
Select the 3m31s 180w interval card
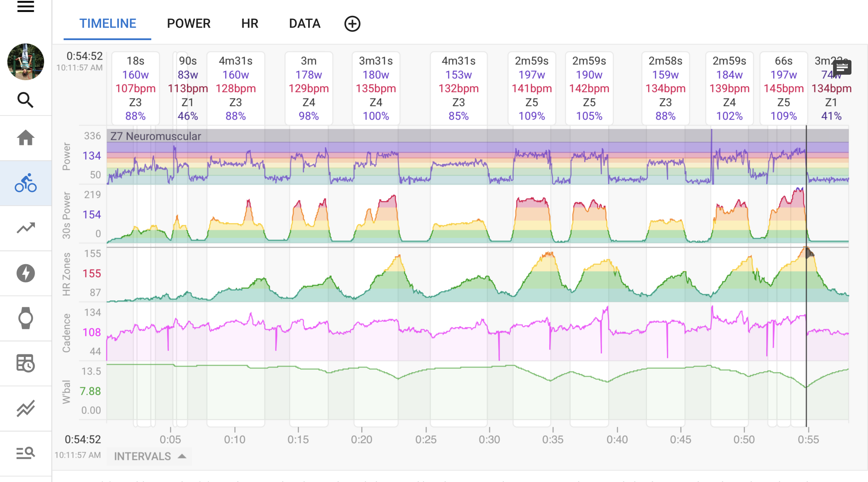[x=376, y=88]
